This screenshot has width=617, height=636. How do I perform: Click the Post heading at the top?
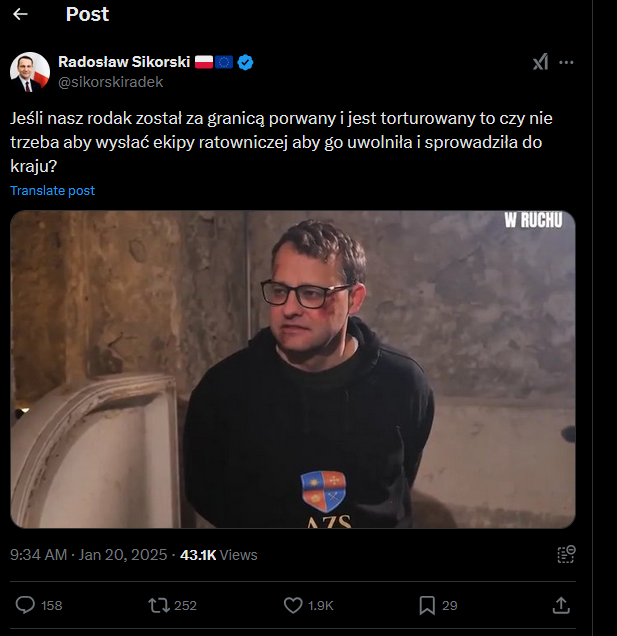(x=87, y=15)
